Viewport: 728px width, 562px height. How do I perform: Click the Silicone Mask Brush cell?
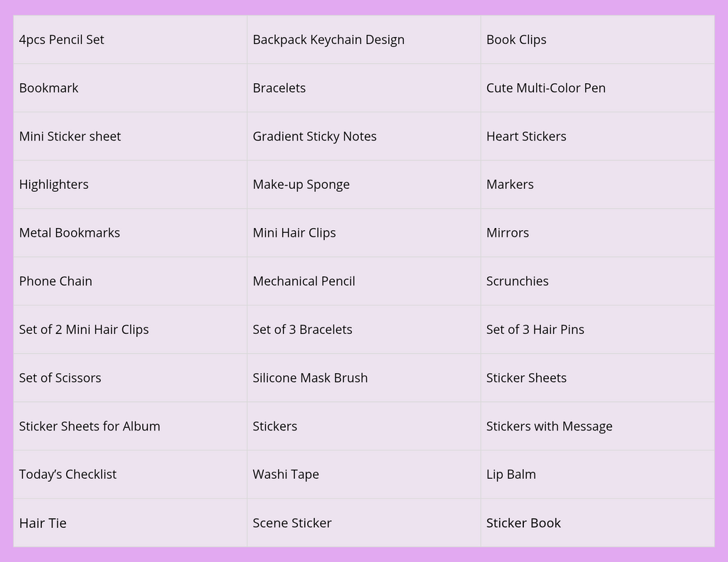tap(363, 378)
